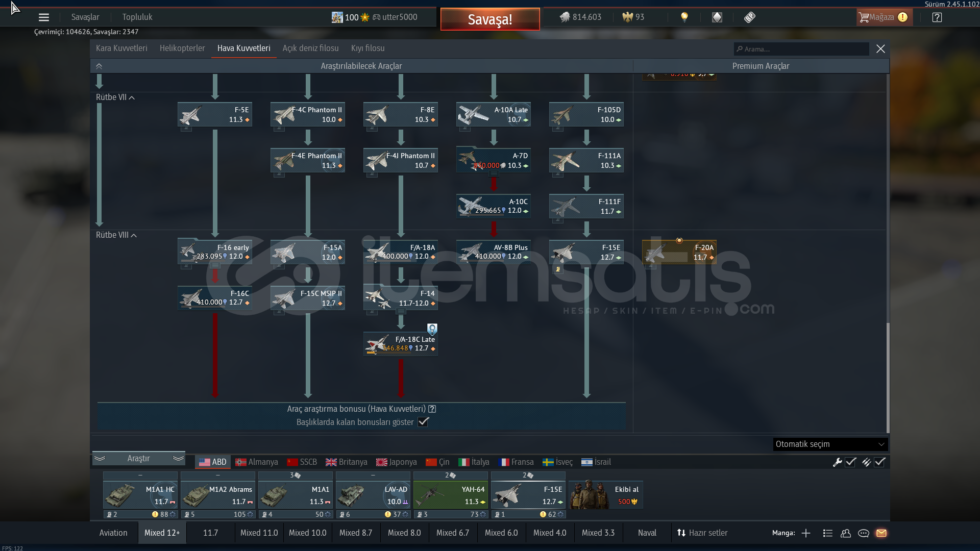
Task: Open the Topluluk menu
Action: (137, 17)
